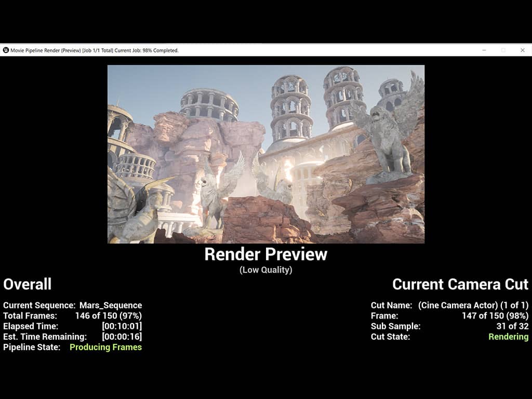Click the 'Render Preview' heading
The width and height of the screenshot is (532, 399).
266,255
